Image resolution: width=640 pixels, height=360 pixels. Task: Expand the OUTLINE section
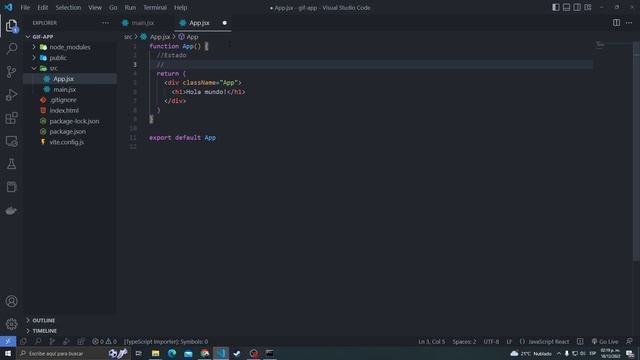click(70, 320)
